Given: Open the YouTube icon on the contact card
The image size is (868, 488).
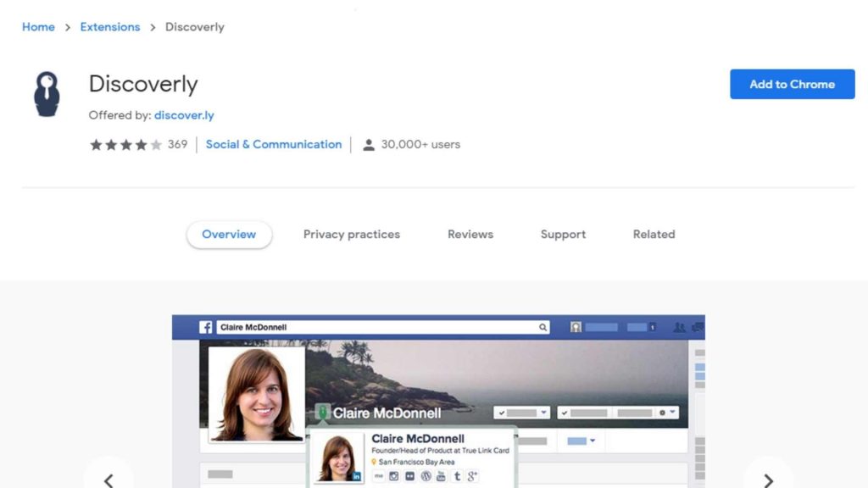Looking at the screenshot, I should click(x=439, y=476).
